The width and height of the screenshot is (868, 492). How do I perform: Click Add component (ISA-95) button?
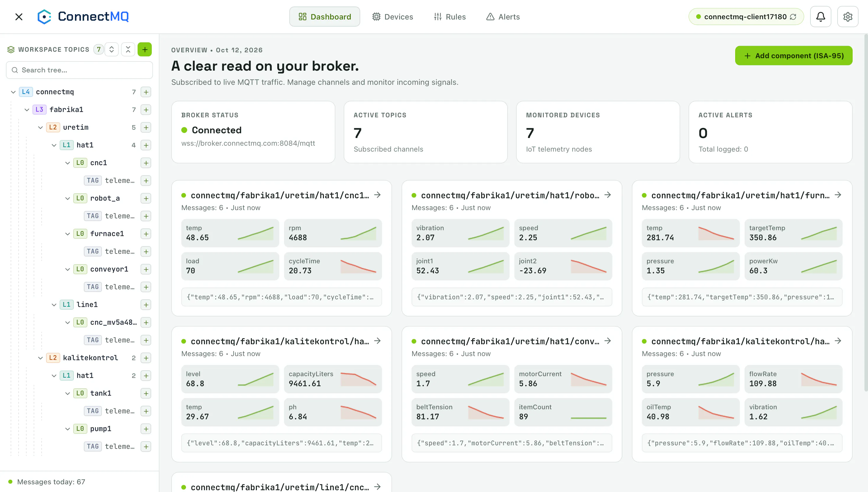click(x=793, y=56)
